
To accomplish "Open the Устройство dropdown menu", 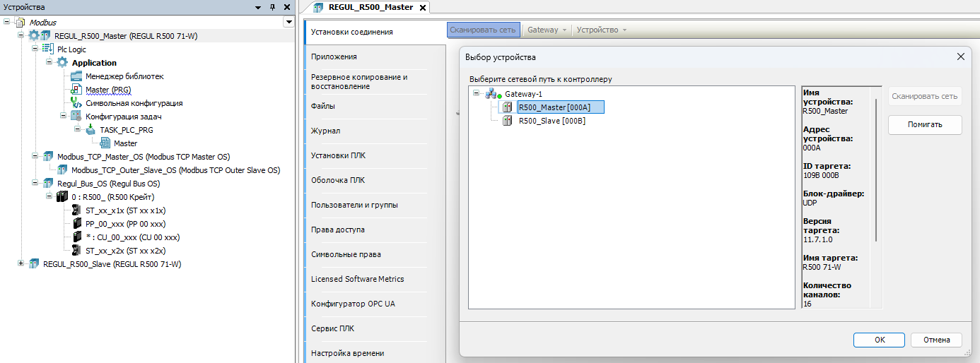I will [x=601, y=30].
